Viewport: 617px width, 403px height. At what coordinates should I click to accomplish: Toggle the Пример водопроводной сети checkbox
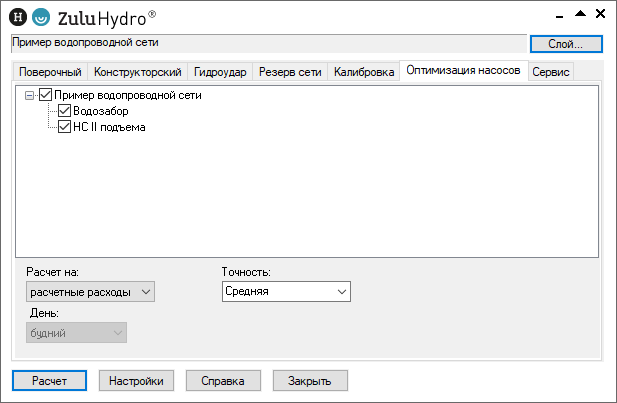pyautogui.click(x=45, y=95)
